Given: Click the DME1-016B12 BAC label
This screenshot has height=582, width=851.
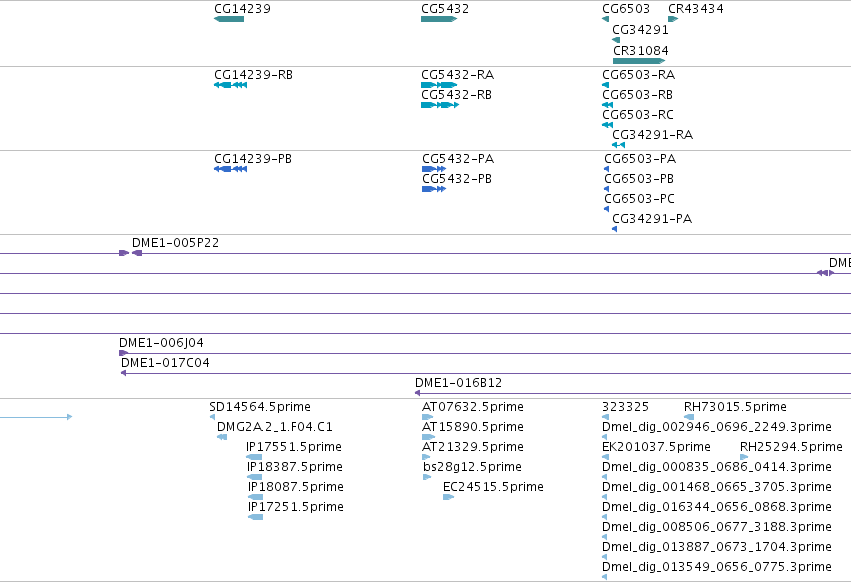Looking at the screenshot, I should pos(459,383).
